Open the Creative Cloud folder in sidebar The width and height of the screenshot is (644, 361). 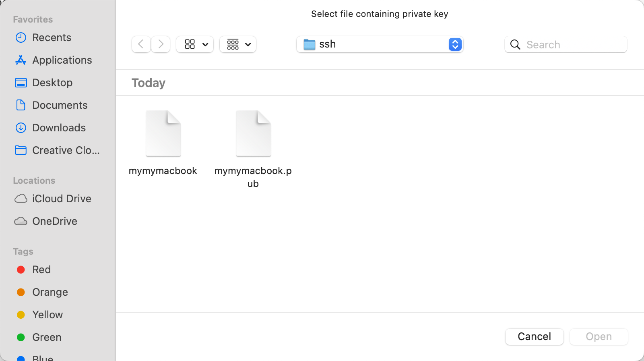66,150
